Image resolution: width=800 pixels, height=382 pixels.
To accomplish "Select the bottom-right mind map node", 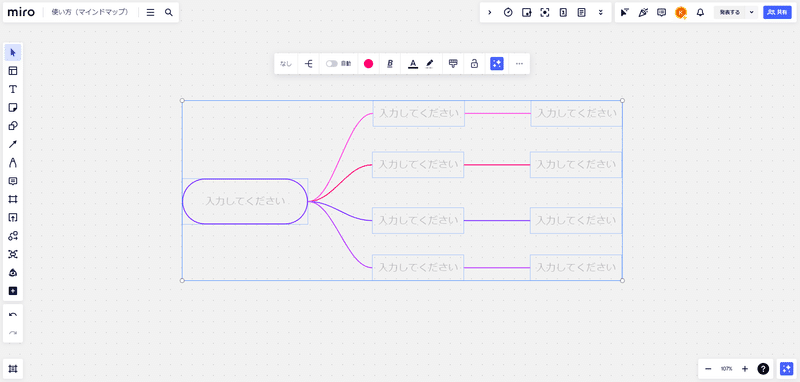I will pos(576,267).
